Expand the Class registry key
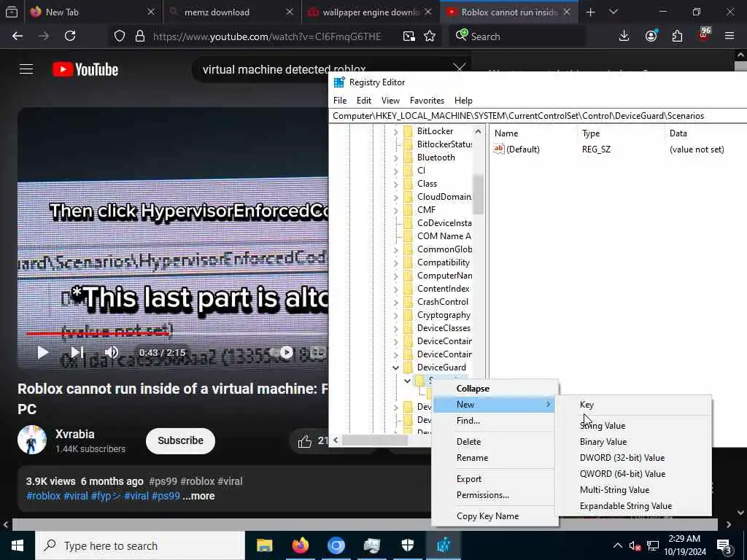The width and height of the screenshot is (747, 560). [396, 184]
